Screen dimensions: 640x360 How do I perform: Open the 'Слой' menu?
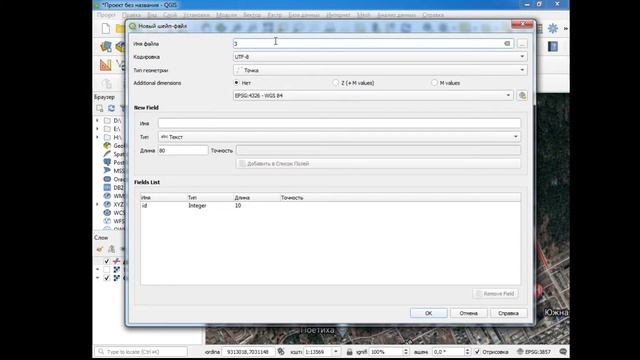point(170,15)
